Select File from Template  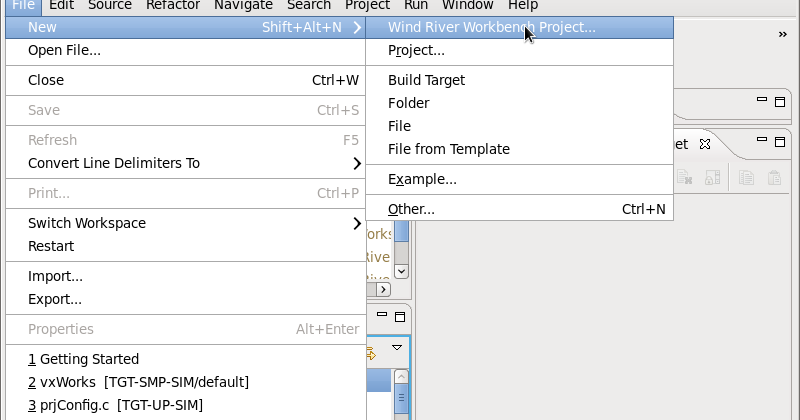point(448,149)
